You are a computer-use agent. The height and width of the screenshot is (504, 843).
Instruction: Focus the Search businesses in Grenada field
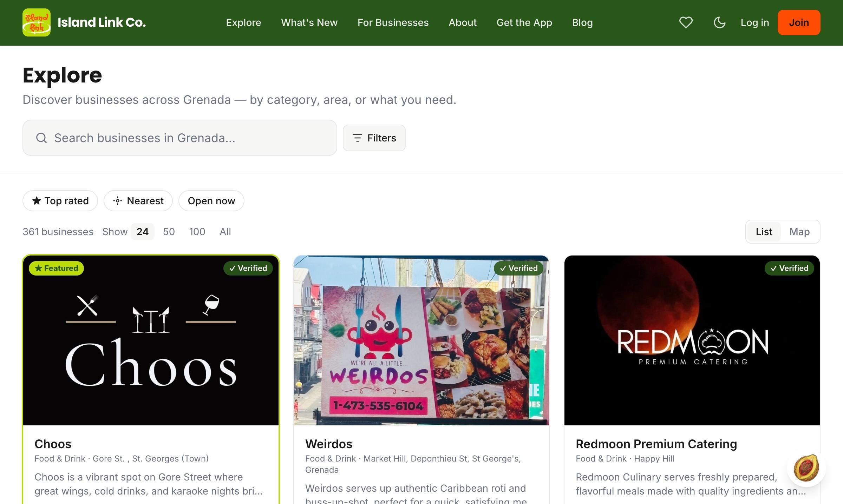[180, 138]
